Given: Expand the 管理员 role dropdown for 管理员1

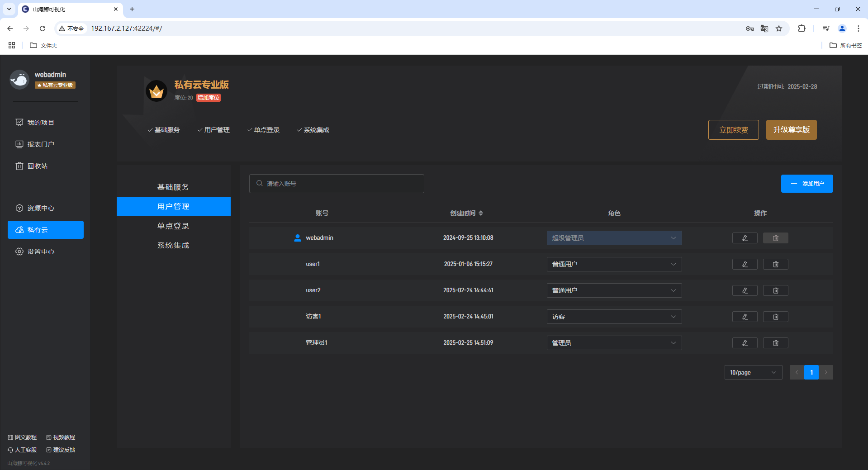Looking at the screenshot, I should (614, 343).
